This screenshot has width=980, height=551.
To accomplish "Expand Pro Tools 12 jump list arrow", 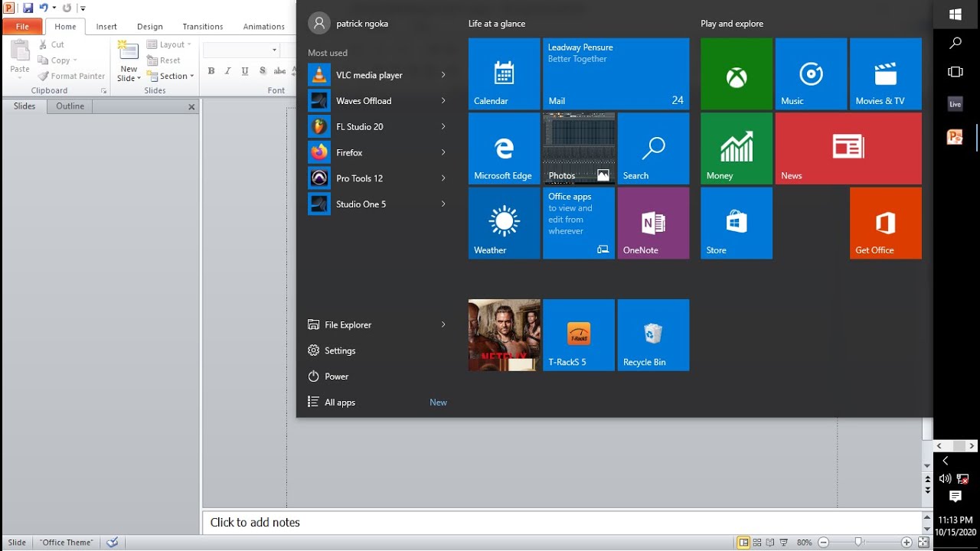I will click(x=443, y=178).
